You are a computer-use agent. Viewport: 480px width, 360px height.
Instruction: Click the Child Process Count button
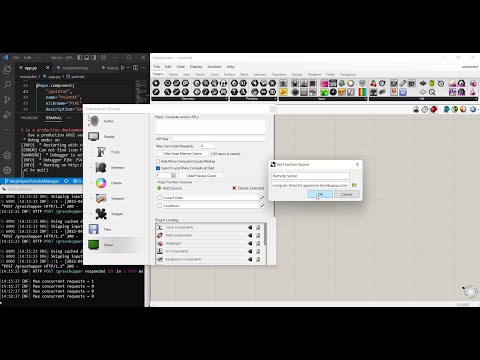[201, 175]
